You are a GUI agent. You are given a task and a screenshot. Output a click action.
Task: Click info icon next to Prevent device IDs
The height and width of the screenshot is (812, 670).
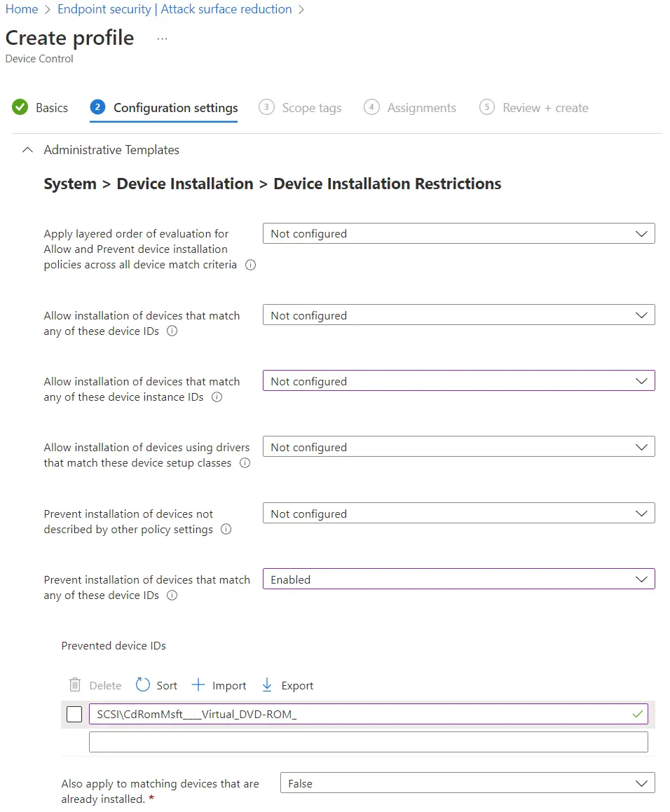pyautogui.click(x=172, y=595)
